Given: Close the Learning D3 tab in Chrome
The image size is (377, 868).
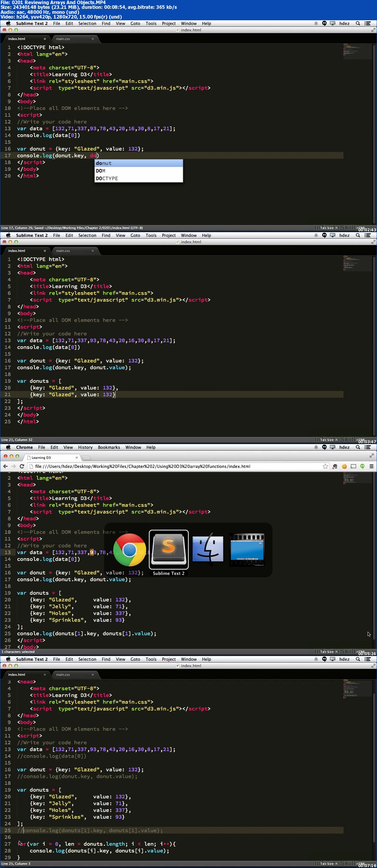Looking at the screenshot, I should (76, 458).
